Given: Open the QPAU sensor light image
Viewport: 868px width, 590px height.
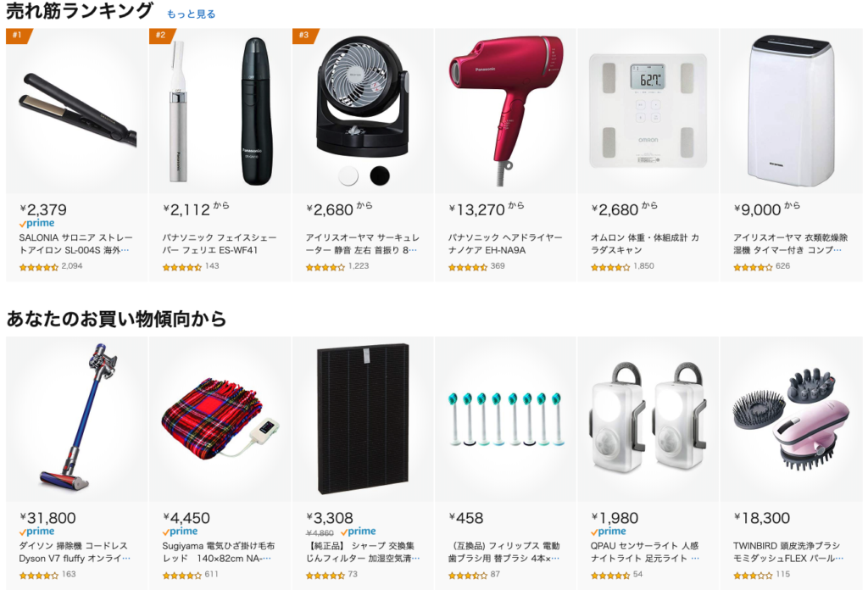Looking at the screenshot, I should click(x=648, y=416).
